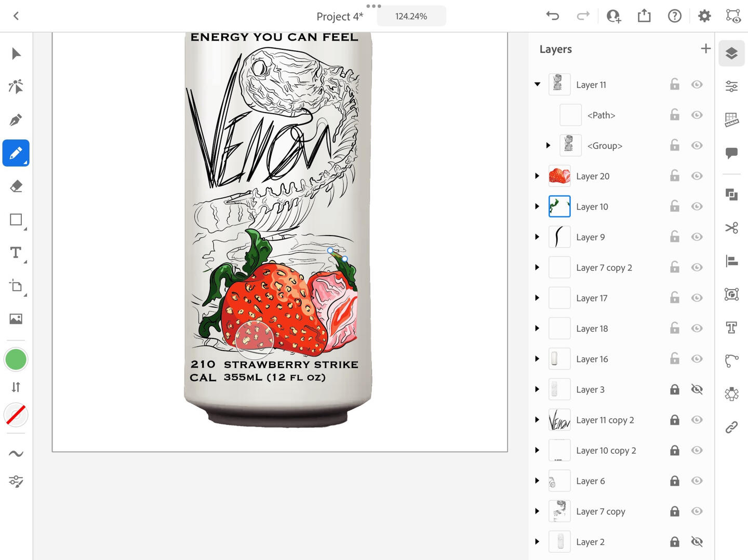Select the Rectangle shape tool
This screenshot has width=748, height=560.
coord(16,220)
